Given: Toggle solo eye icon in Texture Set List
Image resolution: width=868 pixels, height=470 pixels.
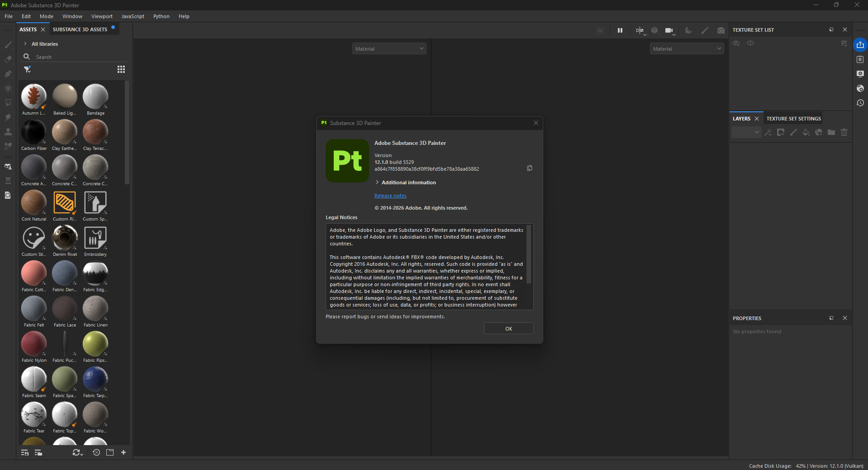Looking at the screenshot, I should tap(750, 43).
